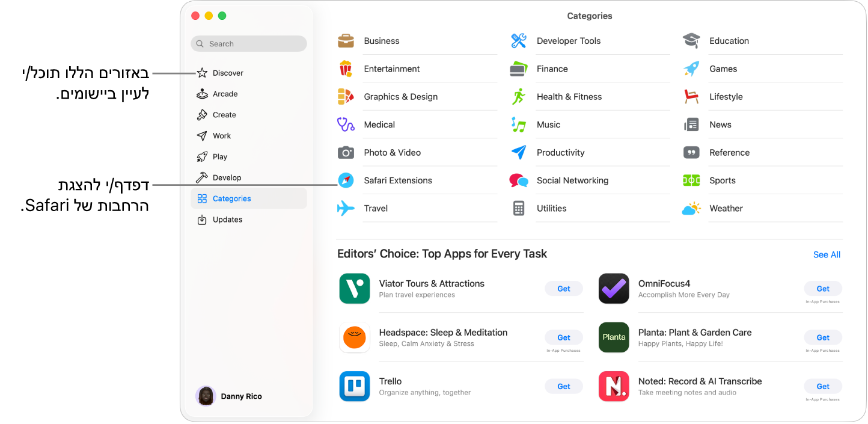This screenshot has height=424, width=868.
Task: Open the Developer Tools category label
Action: pyautogui.click(x=569, y=41)
